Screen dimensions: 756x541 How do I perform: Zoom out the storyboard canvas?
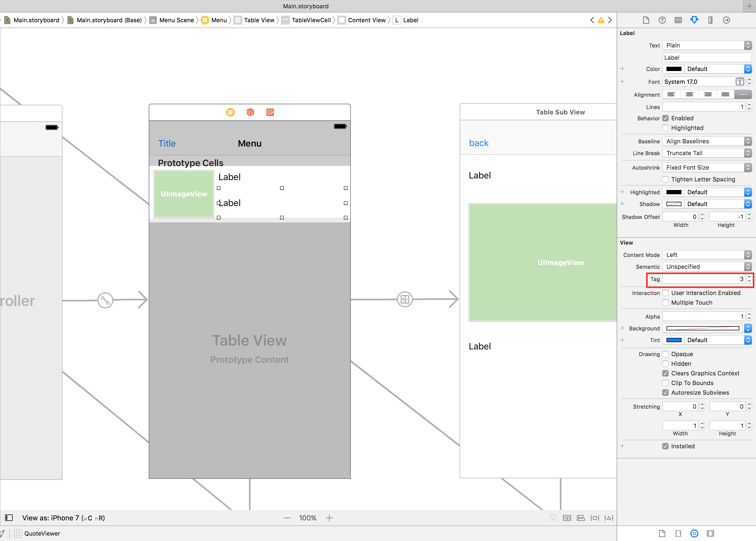pyautogui.click(x=287, y=518)
